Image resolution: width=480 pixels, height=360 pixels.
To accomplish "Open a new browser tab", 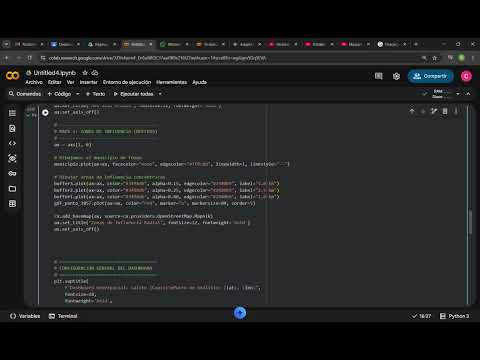I will [416, 44].
